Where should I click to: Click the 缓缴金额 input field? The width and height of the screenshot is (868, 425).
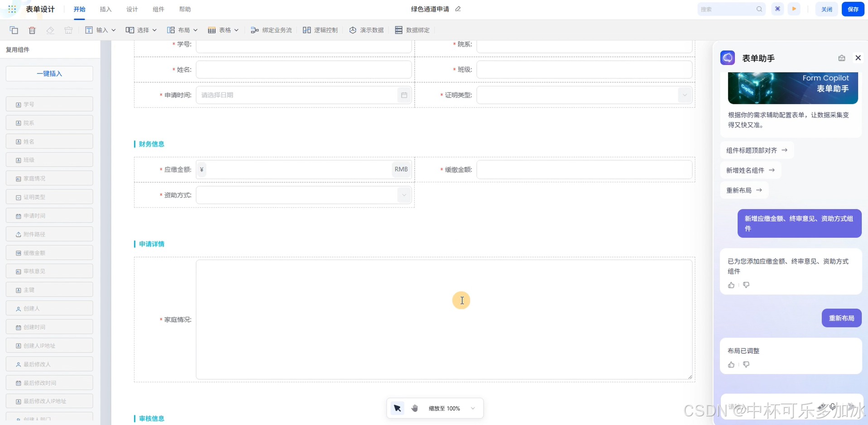coord(585,170)
